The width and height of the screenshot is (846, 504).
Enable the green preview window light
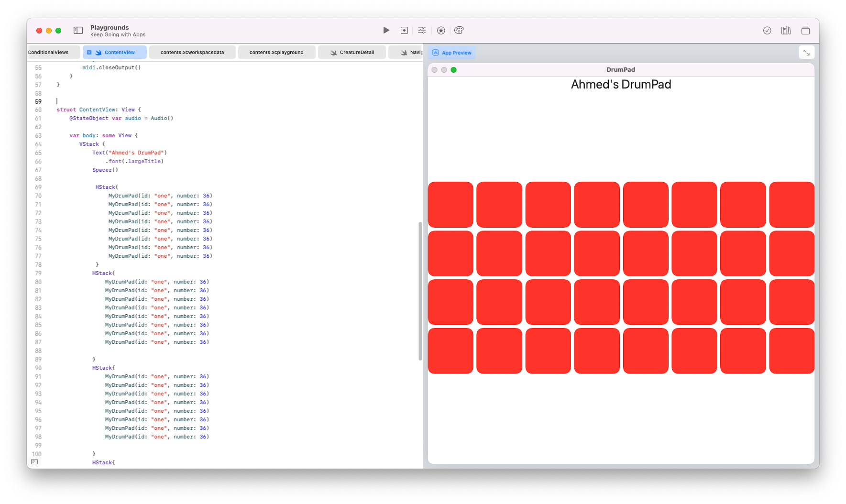coord(453,69)
